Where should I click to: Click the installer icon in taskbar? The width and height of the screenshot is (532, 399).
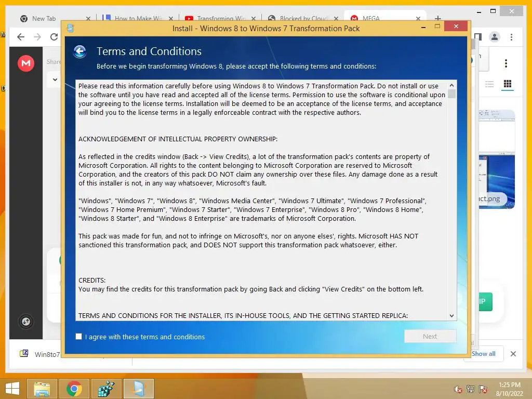138,389
